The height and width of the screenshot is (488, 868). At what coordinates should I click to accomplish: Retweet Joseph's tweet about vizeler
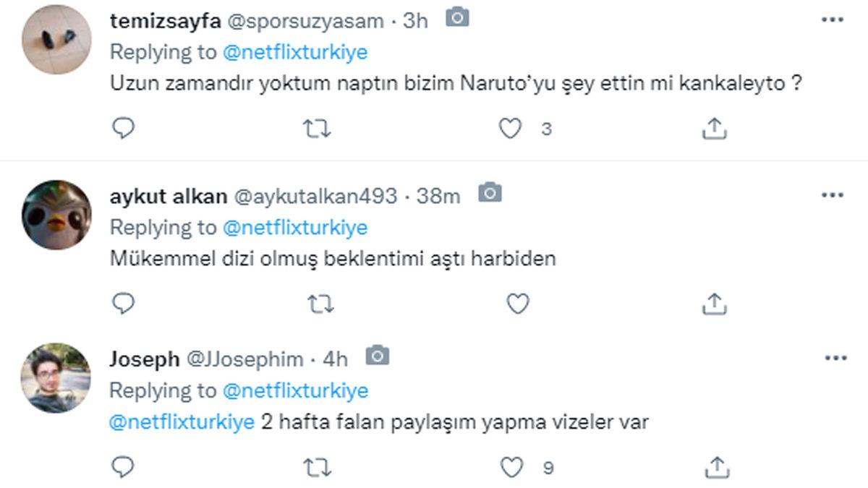[x=316, y=467]
